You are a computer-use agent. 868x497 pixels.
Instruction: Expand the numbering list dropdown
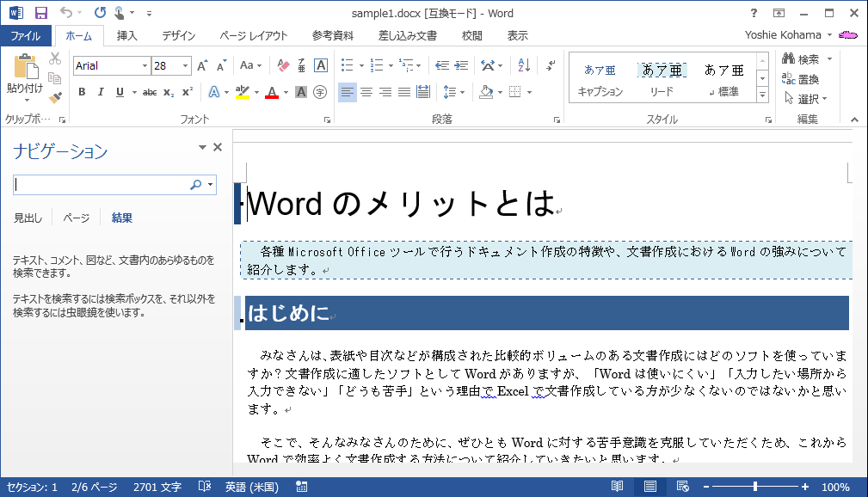coord(391,66)
